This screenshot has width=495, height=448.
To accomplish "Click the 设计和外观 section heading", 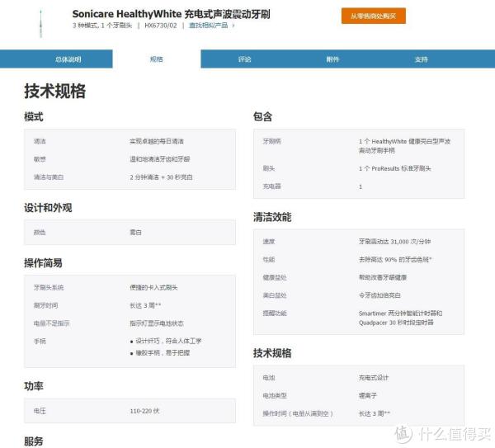I will 48,208.
